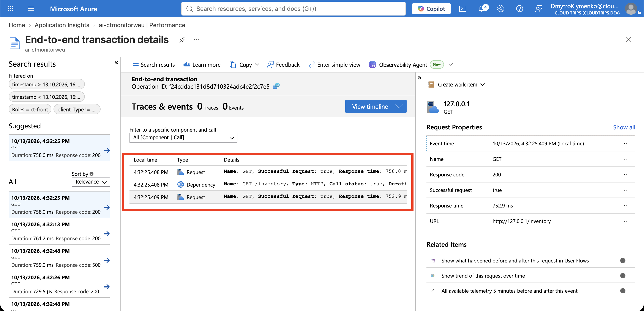The image size is (644, 311).
Task: Open the top bar feedback person icon
Action: [x=538, y=9]
